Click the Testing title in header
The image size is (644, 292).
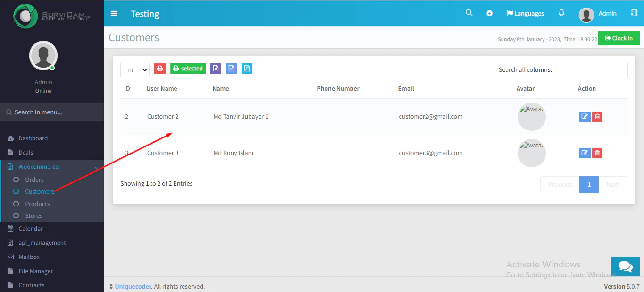pyautogui.click(x=145, y=14)
